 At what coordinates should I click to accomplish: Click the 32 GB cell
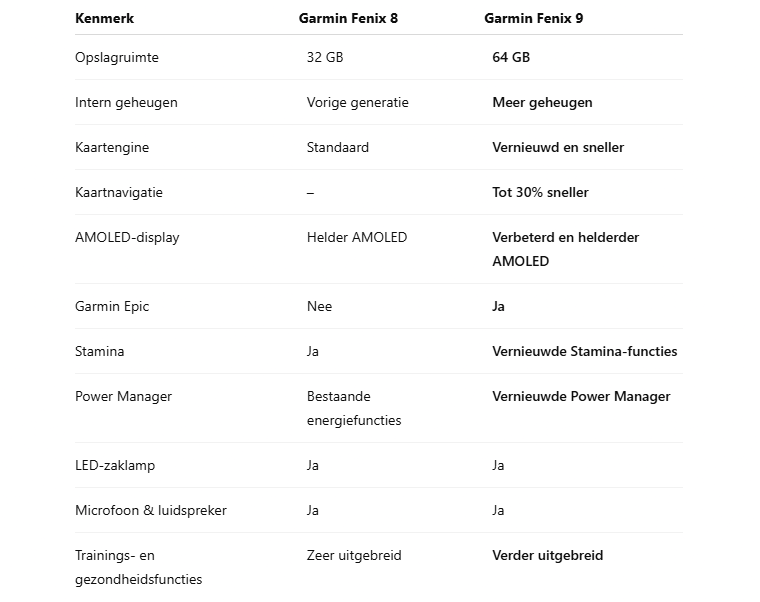coord(325,57)
